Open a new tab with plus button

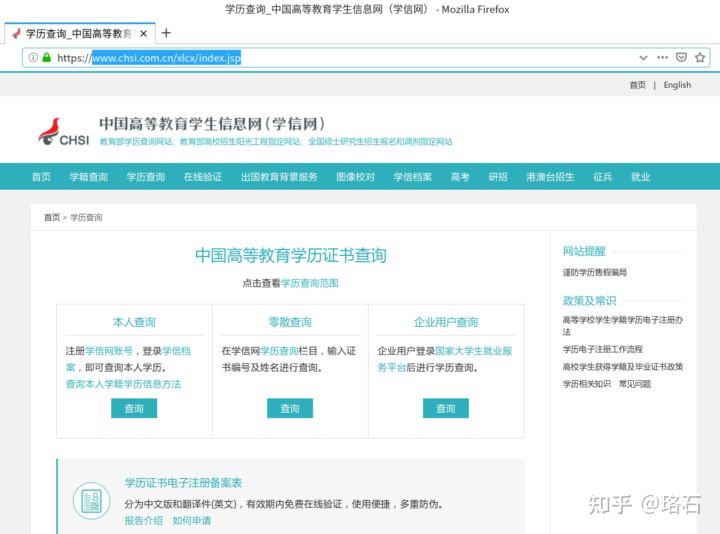pyautogui.click(x=166, y=33)
